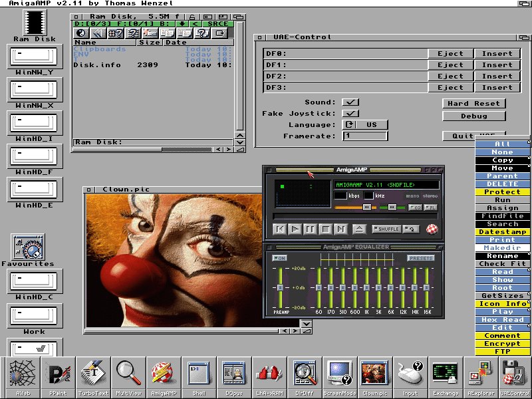
Task: Open the equalizer PRESETS menu
Action: click(x=420, y=258)
